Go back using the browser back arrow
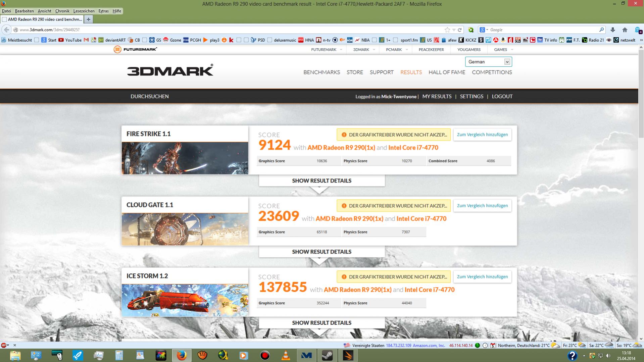This screenshot has width=644, height=362. 6,30
